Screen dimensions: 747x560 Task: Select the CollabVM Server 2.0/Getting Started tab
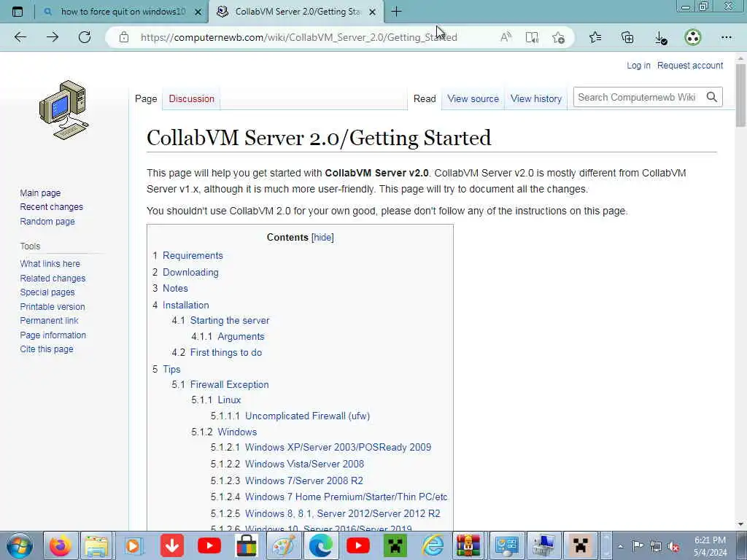(x=297, y=12)
